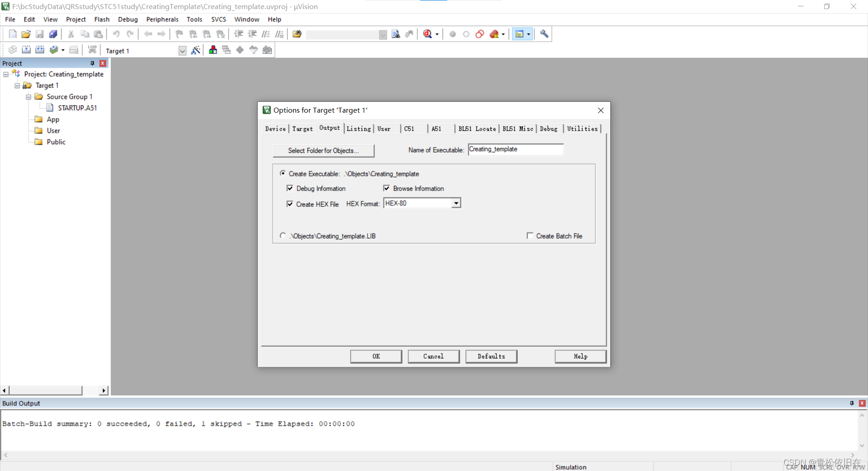Open Manage Project Items colored blocks icon
The image size is (868, 471).
pyautogui.click(x=213, y=50)
